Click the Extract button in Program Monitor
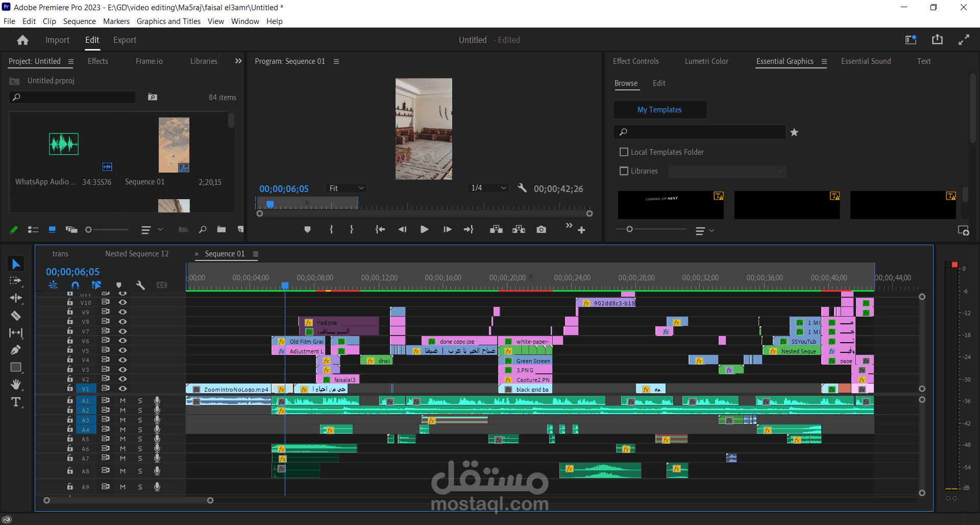 point(519,230)
